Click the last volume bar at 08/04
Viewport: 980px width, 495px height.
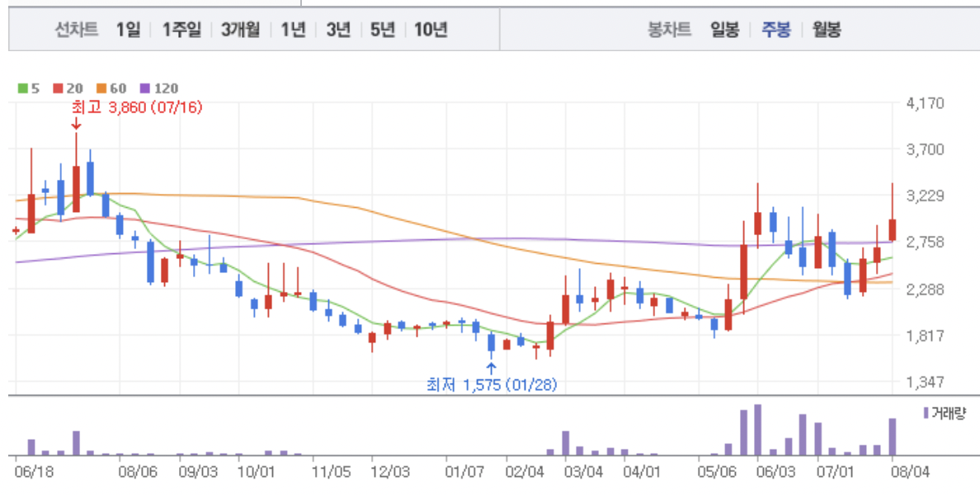893,437
